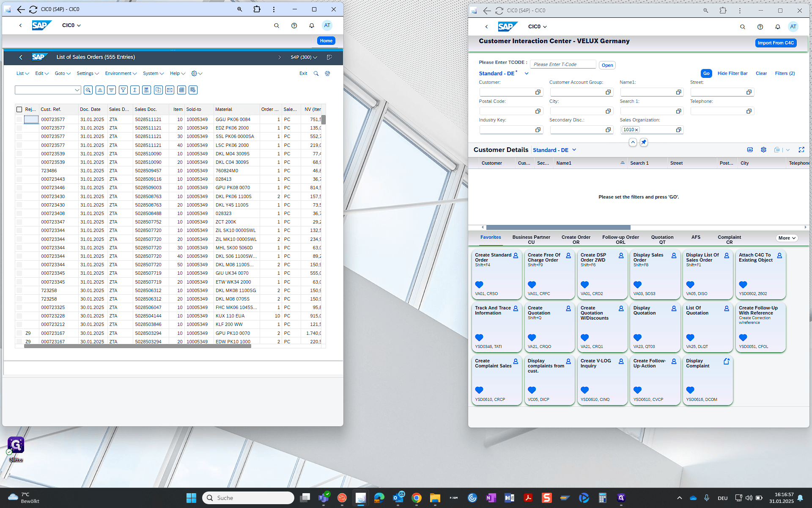The width and height of the screenshot is (812, 508).
Task: Check the row box for order 5028504144
Action: click(x=19, y=316)
